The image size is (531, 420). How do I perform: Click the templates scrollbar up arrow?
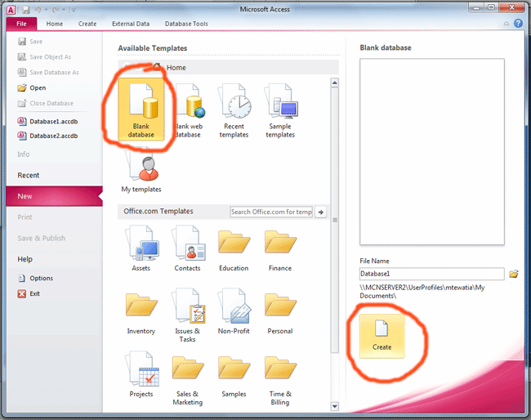click(335, 83)
